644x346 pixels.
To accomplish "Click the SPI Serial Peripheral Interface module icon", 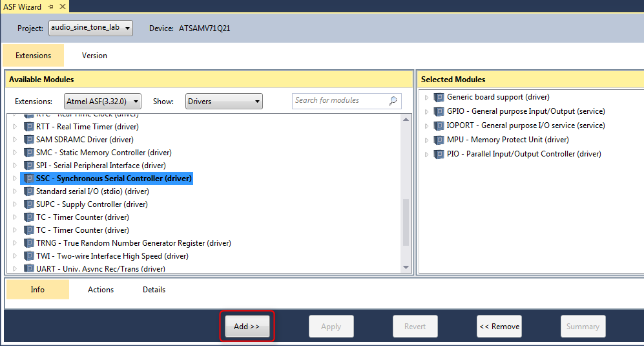I will 29,166.
